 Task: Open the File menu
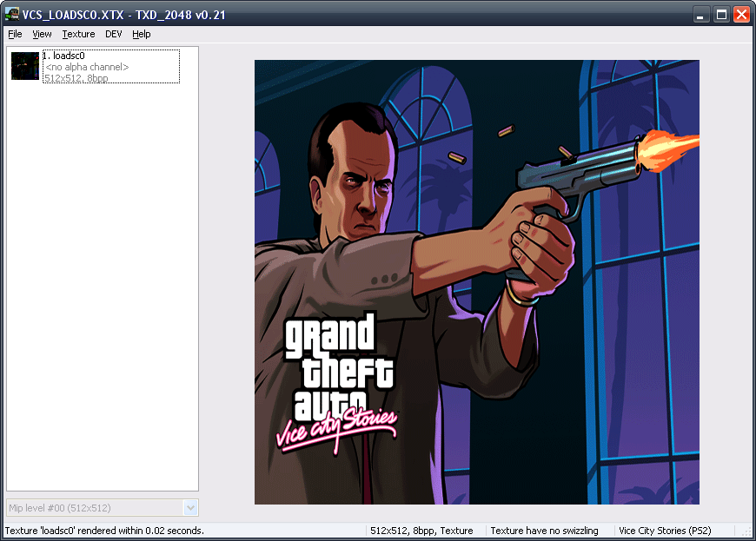[x=15, y=34]
